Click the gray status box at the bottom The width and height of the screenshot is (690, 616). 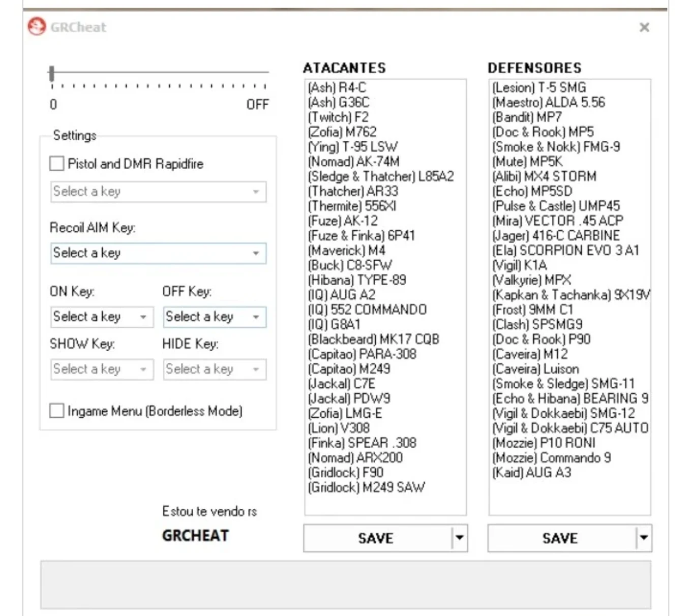tap(346, 584)
